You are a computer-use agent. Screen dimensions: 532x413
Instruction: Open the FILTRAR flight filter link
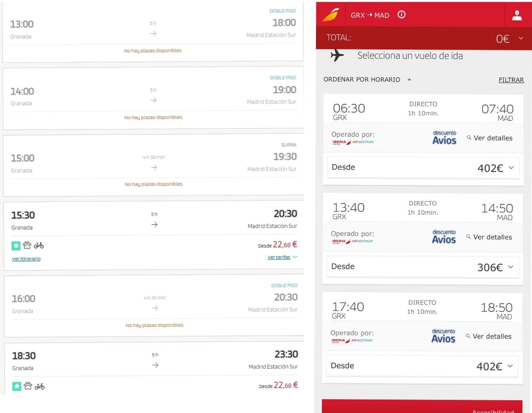[x=511, y=80]
